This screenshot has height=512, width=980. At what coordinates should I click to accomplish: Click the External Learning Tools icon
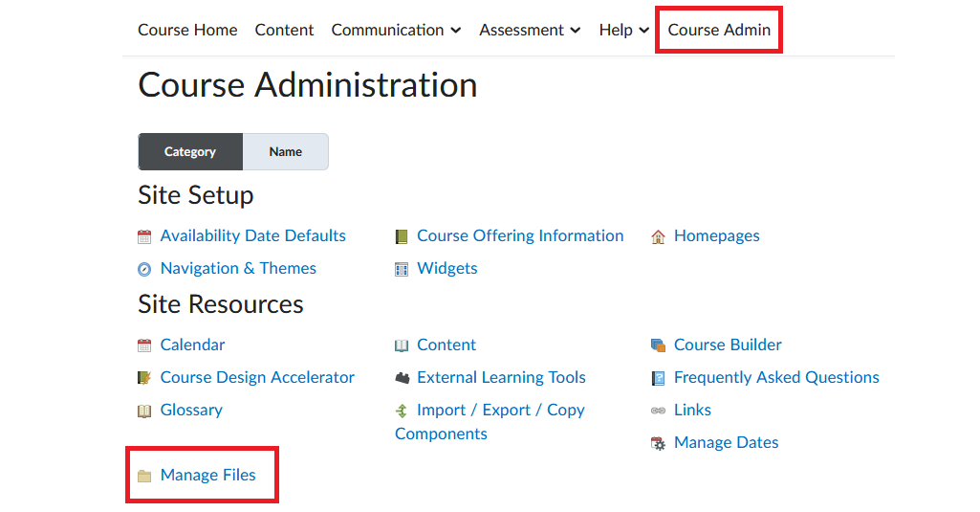click(x=402, y=378)
